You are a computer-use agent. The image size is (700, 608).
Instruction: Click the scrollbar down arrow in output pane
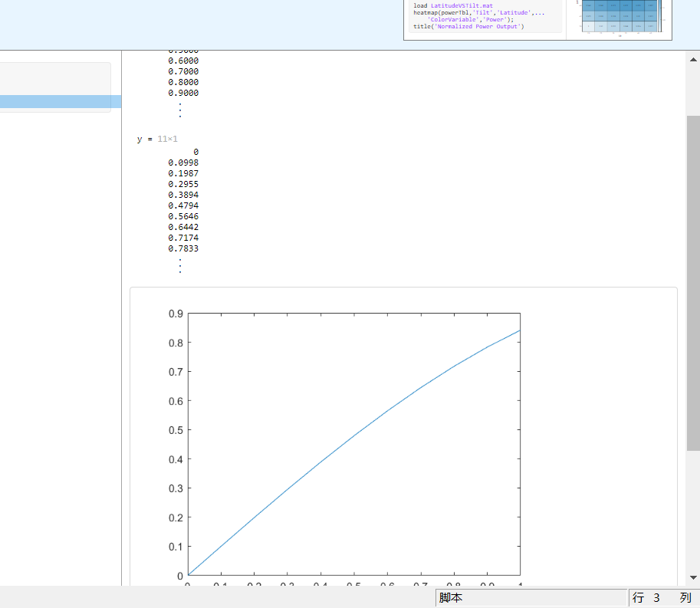point(693,577)
